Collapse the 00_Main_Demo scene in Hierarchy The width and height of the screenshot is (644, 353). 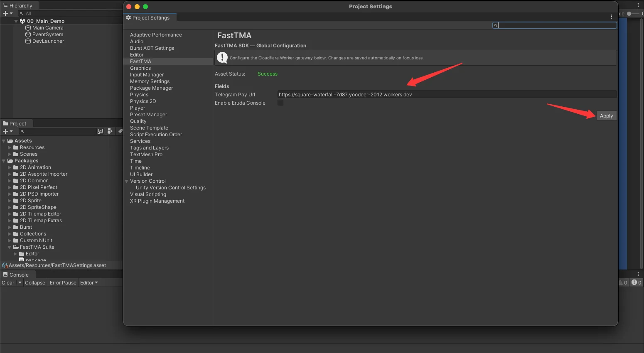[x=16, y=21]
